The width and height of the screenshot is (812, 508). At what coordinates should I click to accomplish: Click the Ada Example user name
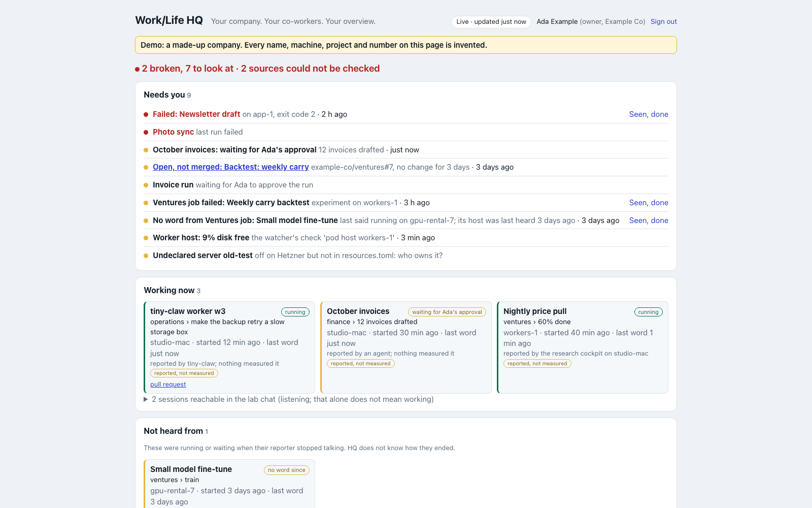557,22
